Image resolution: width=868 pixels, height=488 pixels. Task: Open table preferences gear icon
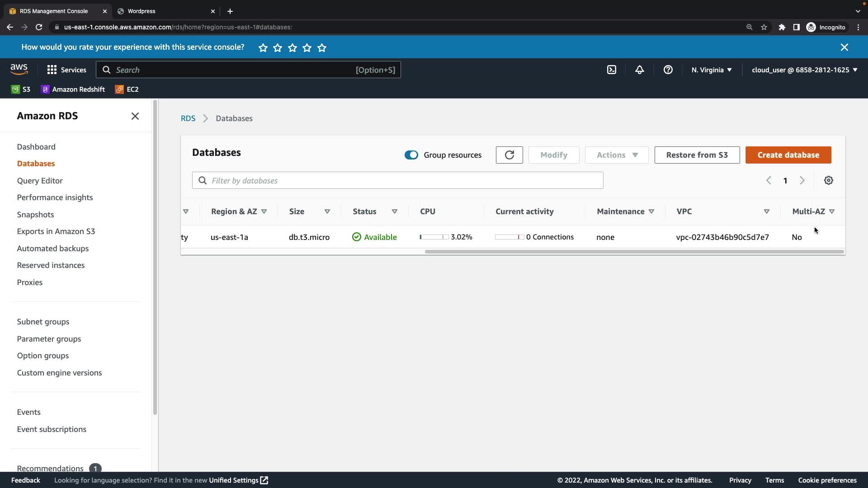click(828, 181)
